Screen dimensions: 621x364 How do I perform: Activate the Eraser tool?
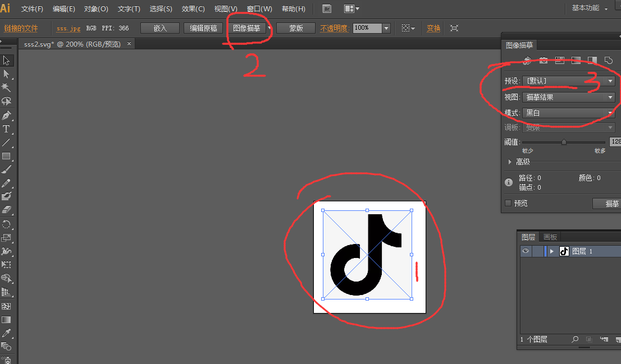[x=7, y=210]
